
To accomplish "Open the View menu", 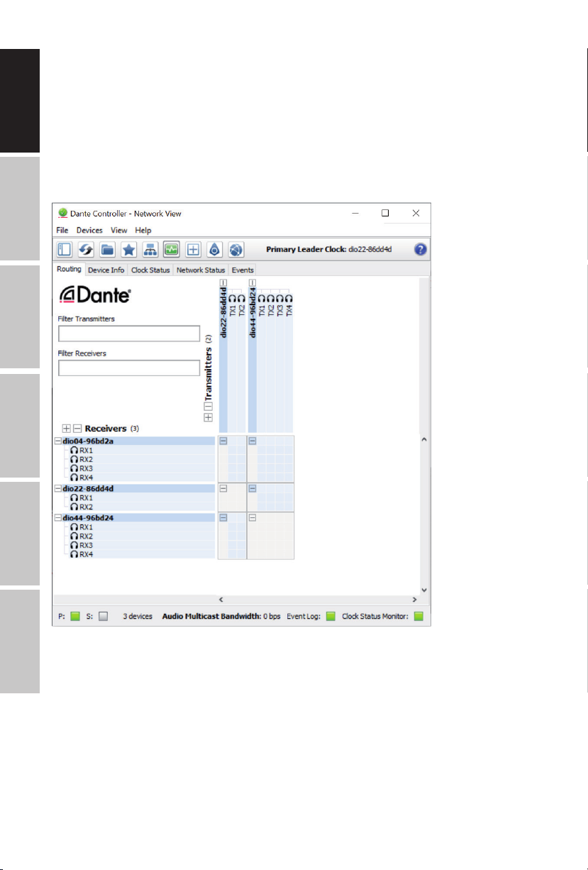I will [x=119, y=231].
